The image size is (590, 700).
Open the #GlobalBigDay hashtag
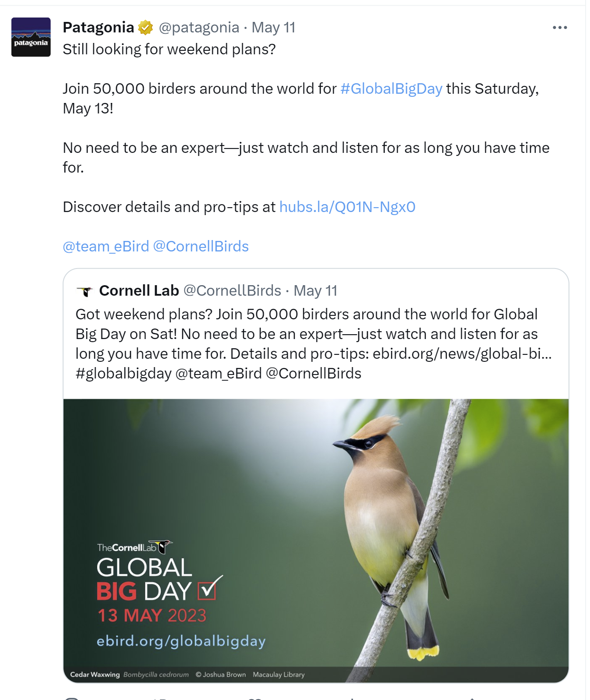point(391,88)
